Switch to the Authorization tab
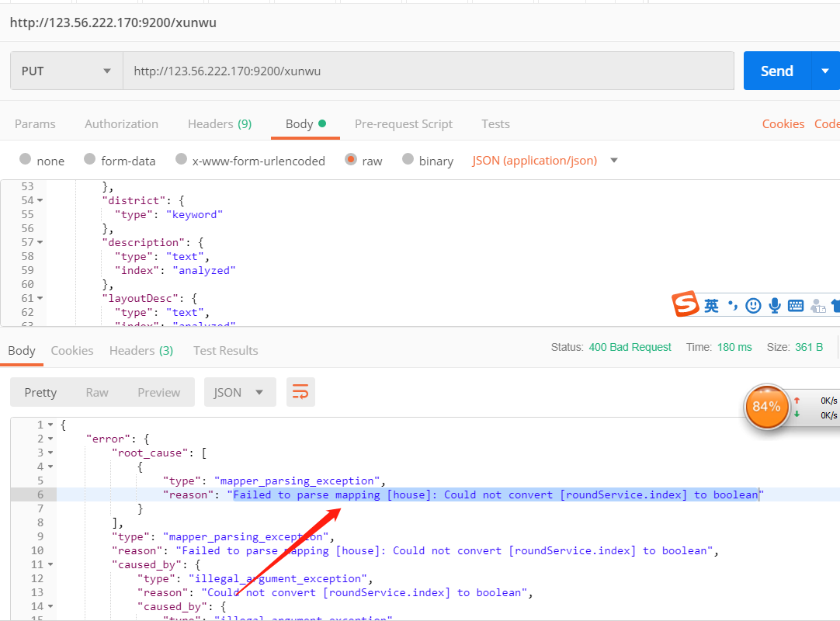This screenshot has height=621, width=840. click(x=122, y=123)
